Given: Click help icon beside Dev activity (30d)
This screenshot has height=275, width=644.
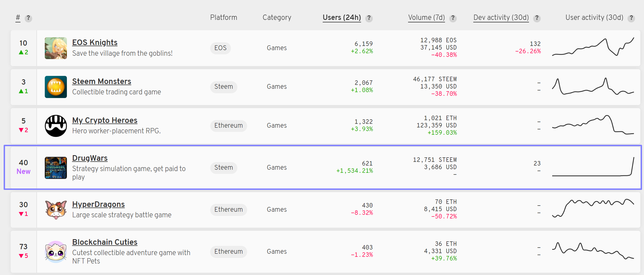Looking at the screenshot, I should 537,18.
